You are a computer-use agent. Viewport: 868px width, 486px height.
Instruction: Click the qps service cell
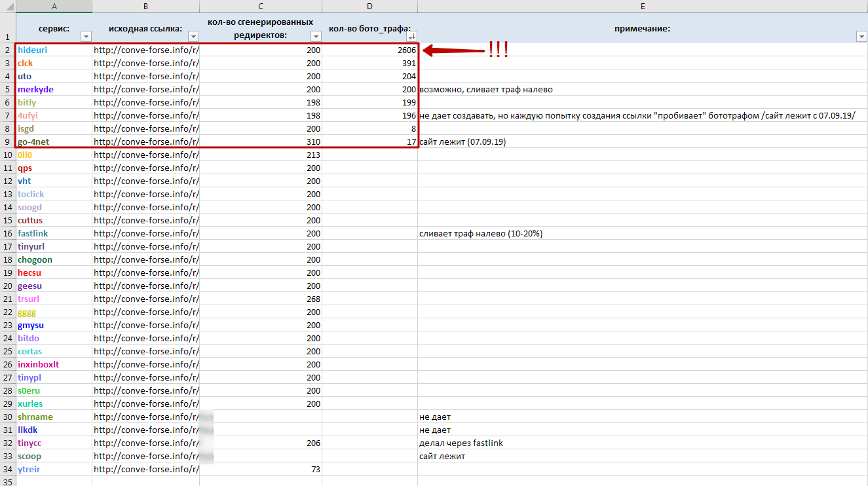[x=54, y=168]
